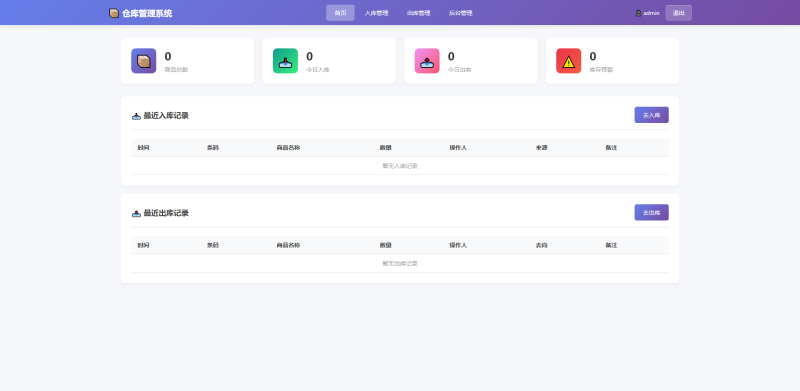Click the 今日入库 label

pyautogui.click(x=318, y=69)
